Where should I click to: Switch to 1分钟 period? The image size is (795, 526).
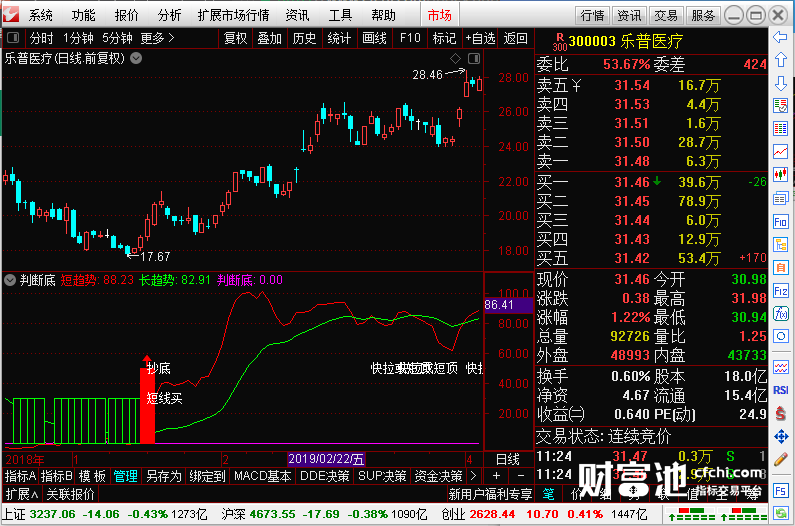[78, 38]
